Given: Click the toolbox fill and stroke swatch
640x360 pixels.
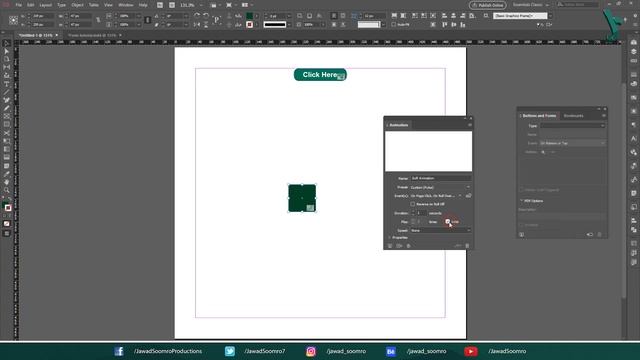Looking at the screenshot, I should (x=7, y=207).
